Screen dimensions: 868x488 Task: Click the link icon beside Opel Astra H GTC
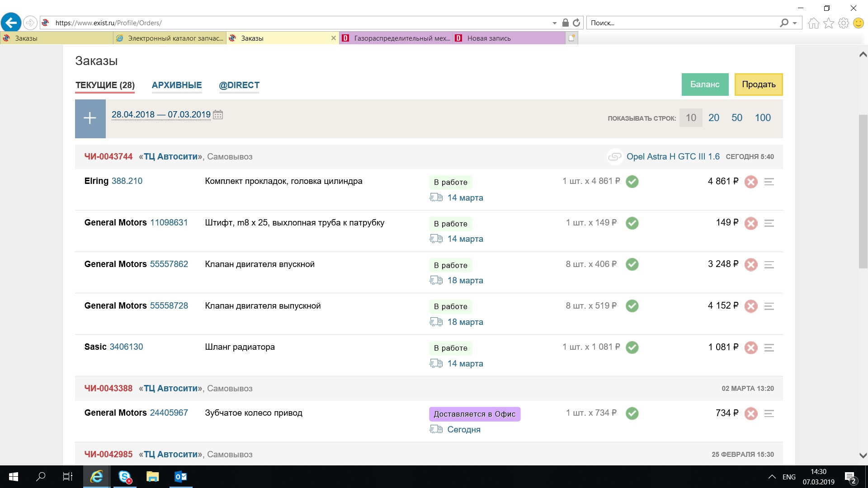point(614,157)
